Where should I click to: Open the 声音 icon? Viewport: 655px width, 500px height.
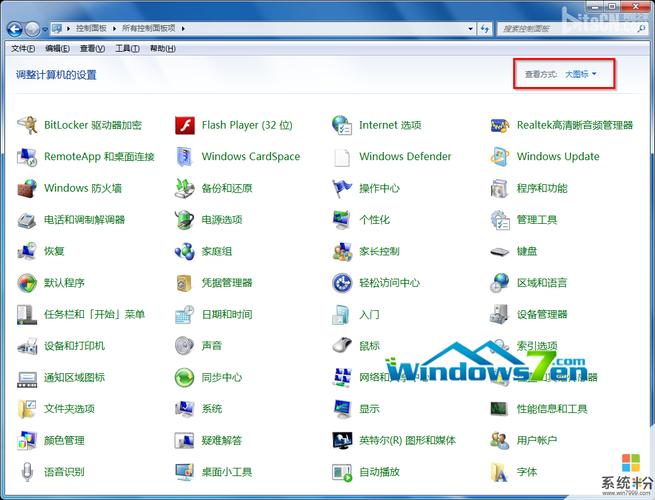tap(184, 346)
